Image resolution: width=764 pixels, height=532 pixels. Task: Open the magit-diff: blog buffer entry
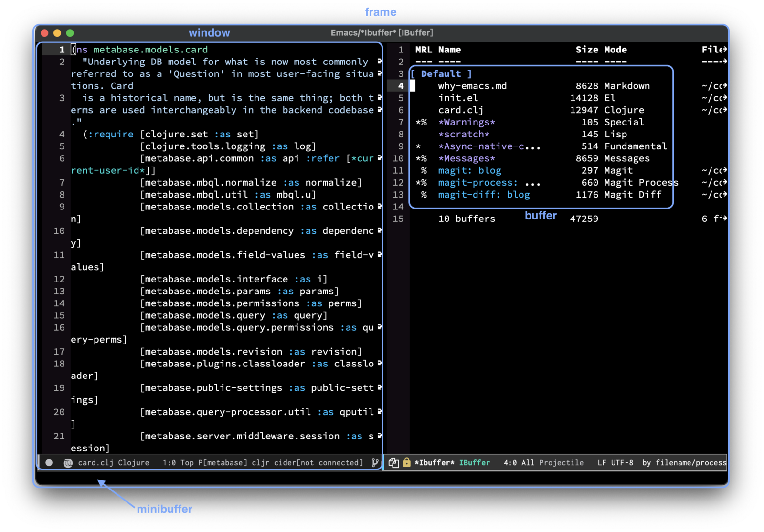(484, 195)
